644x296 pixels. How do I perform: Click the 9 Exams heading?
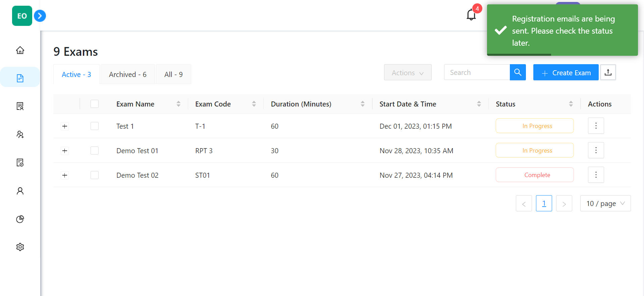(x=75, y=52)
